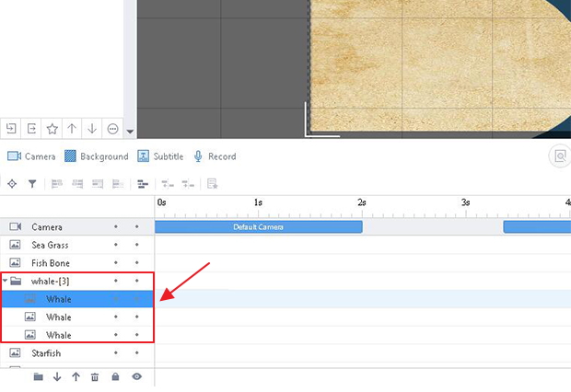Screen dimensions: 571x392
Task: Toggle layer visibility with the eye icon
Action: coord(137,376)
